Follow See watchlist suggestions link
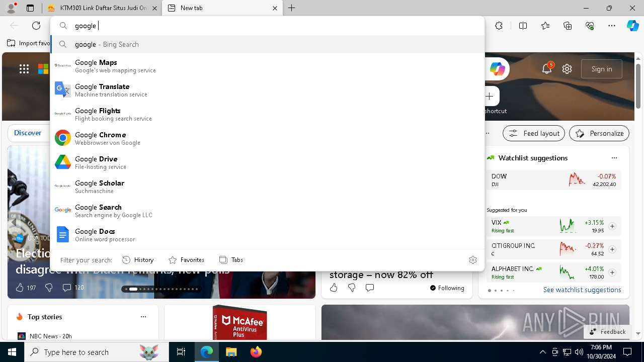644x362 pixels. [582, 290]
